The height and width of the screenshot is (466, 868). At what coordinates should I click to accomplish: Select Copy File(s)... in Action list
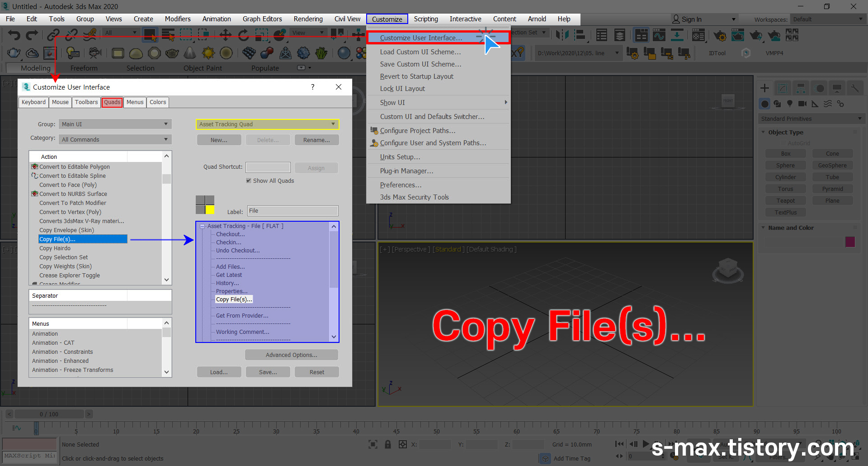coord(83,239)
